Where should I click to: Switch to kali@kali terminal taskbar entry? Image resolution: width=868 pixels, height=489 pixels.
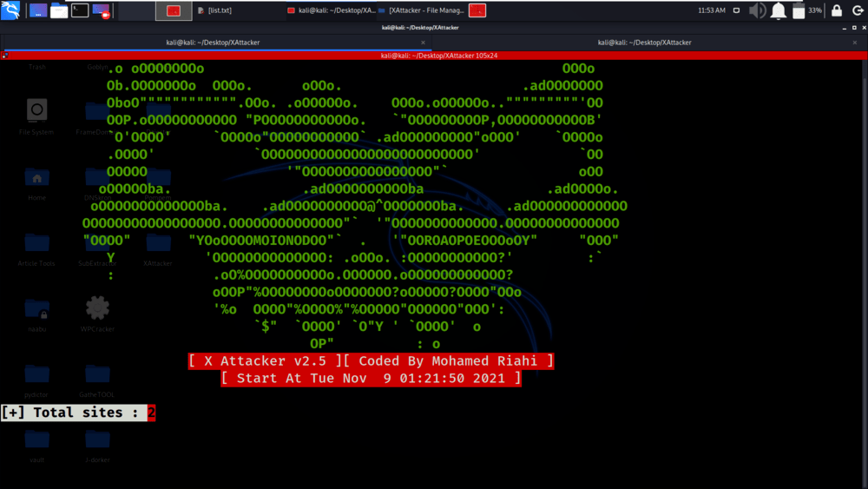(331, 10)
